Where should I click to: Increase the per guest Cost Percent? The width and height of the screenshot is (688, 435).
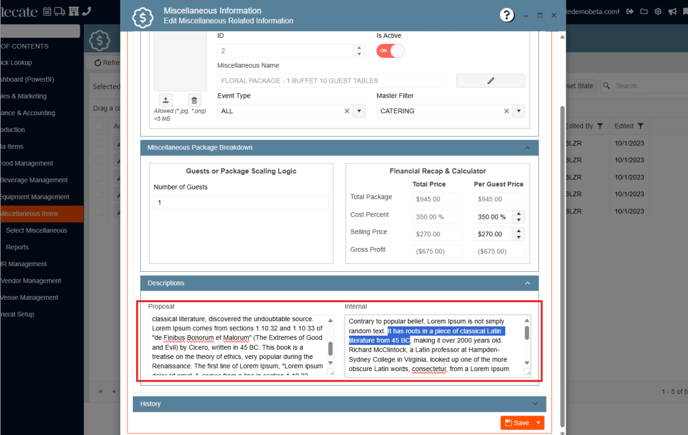click(519, 214)
